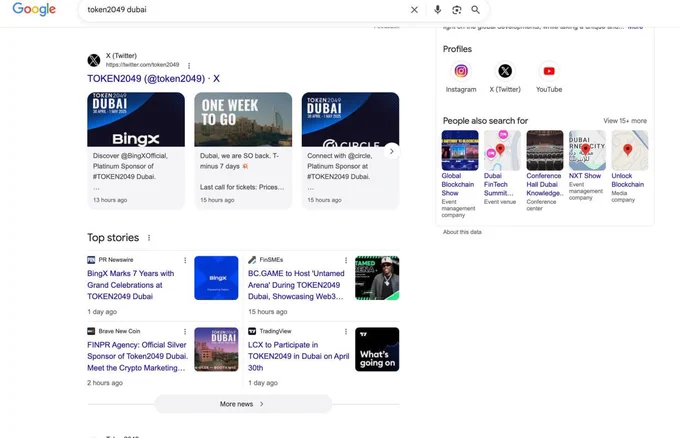Open Global Blockchain Show suggestion
The width and height of the screenshot is (680, 438).
click(460, 173)
